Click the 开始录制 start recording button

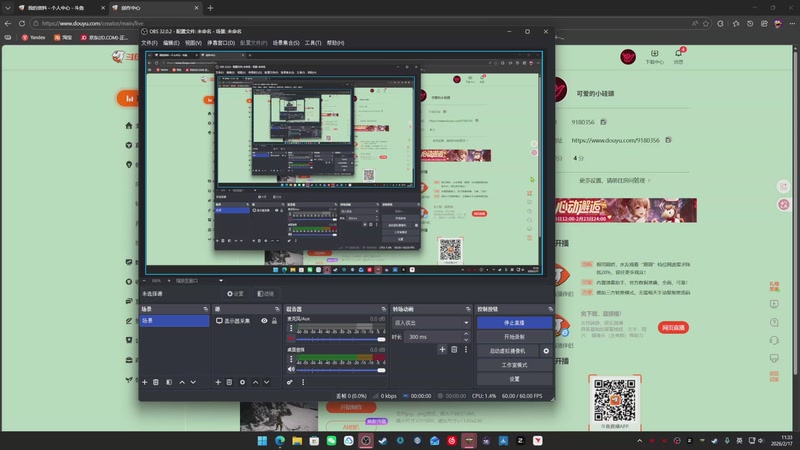click(514, 337)
